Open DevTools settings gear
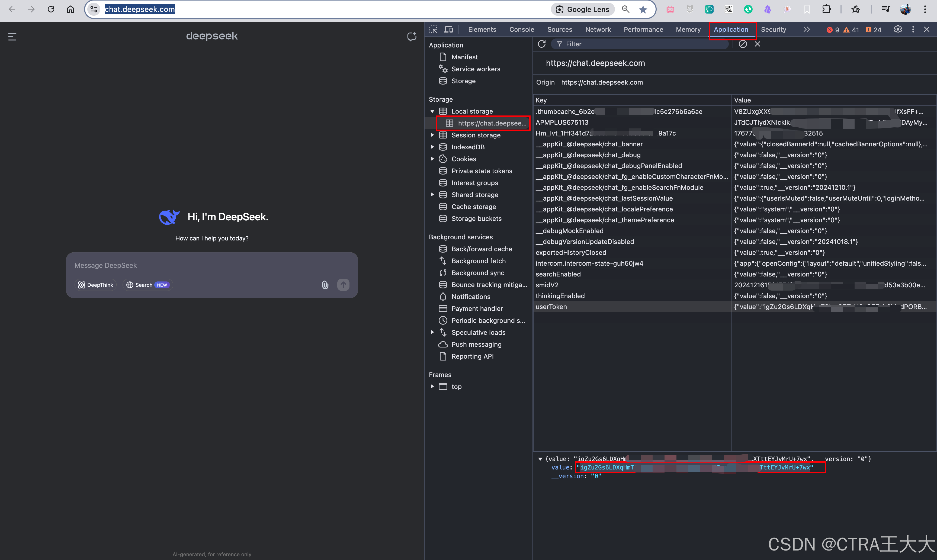 pos(898,30)
